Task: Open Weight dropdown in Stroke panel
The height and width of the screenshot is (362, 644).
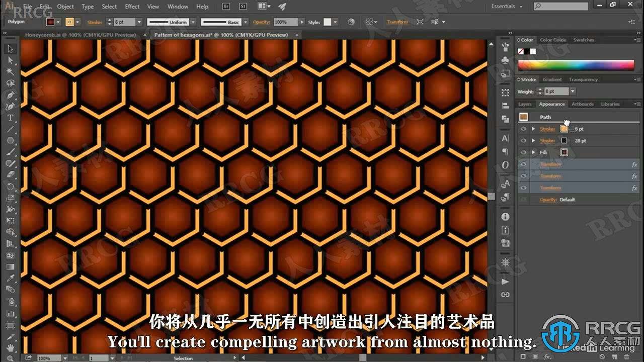Action: click(x=573, y=92)
